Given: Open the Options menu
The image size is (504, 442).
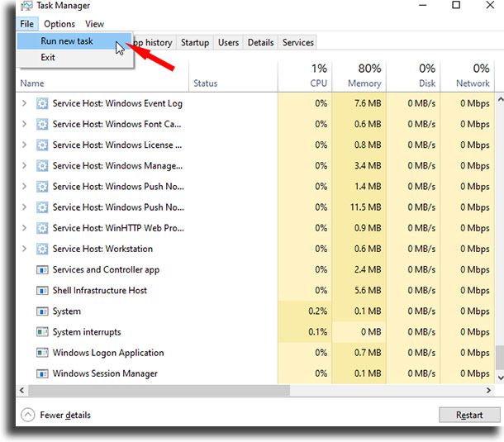Looking at the screenshot, I should pos(59,24).
